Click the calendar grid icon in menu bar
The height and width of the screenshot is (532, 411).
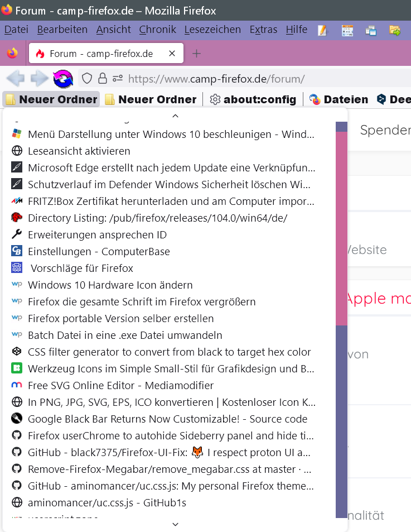click(x=347, y=31)
